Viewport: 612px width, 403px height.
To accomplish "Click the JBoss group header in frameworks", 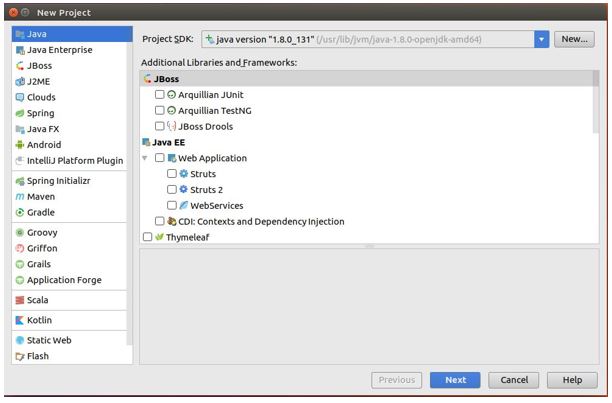I will pyautogui.click(x=367, y=79).
